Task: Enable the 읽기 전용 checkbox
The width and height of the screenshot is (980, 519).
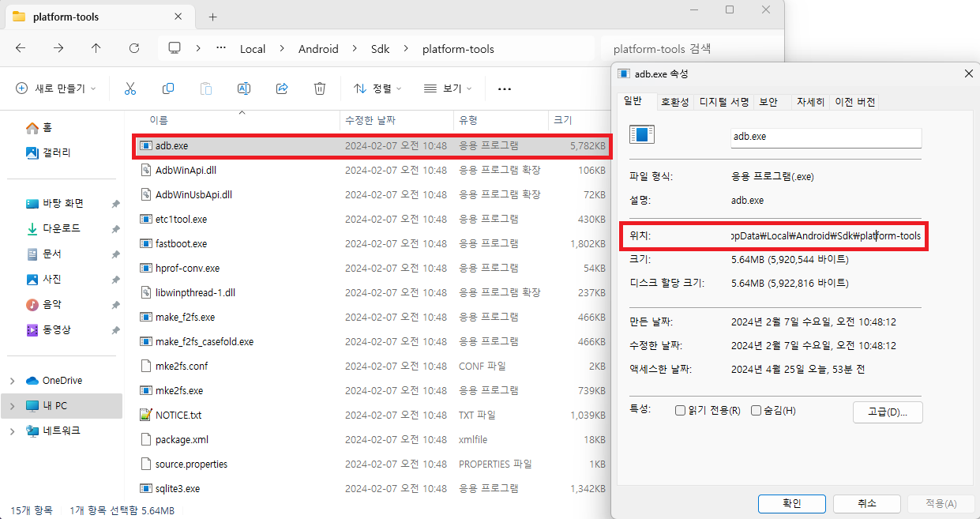Action: [680, 409]
